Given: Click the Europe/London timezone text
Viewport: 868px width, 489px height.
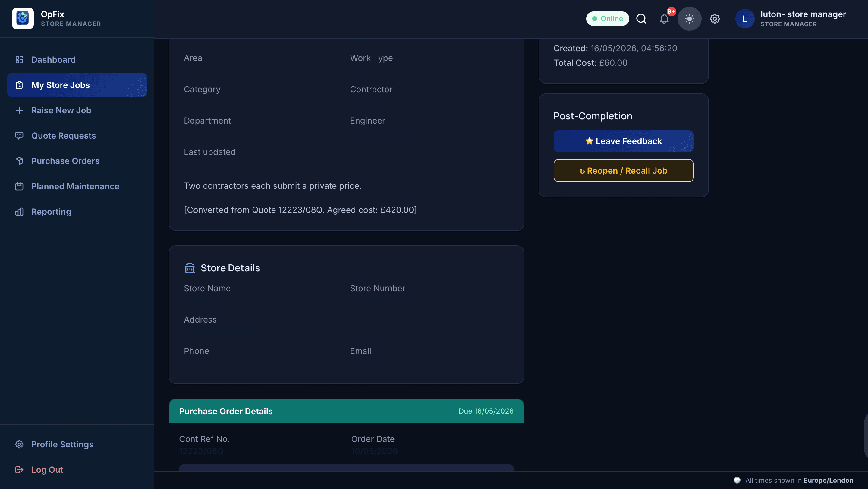Looking at the screenshot, I should (828, 480).
